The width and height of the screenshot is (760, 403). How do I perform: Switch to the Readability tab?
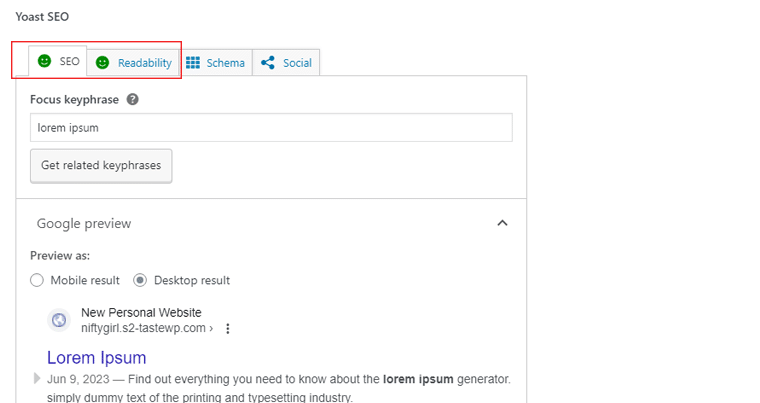(144, 63)
